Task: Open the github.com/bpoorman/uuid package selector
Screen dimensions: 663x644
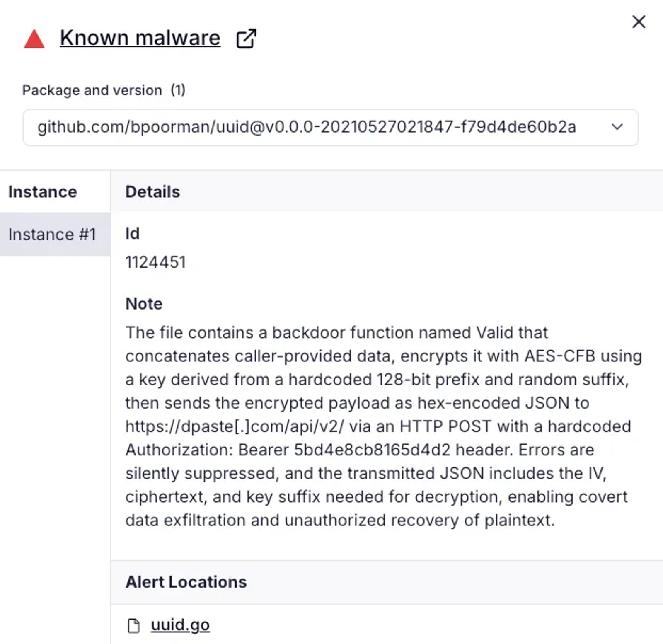Action: tap(307, 127)
